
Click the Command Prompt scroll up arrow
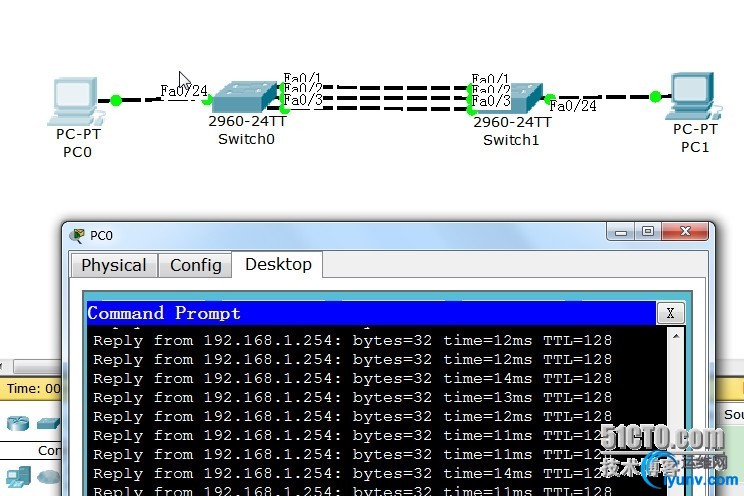(x=676, y=336)
